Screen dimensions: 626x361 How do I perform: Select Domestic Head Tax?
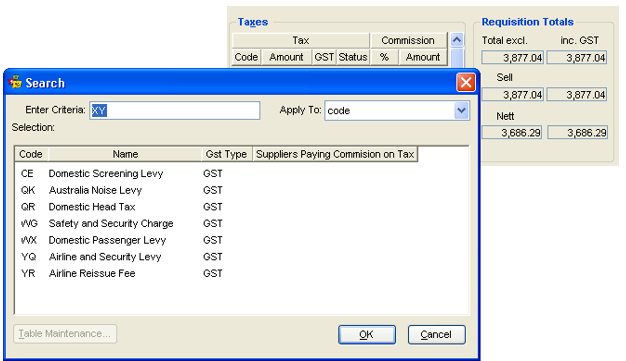pos(92,207)
